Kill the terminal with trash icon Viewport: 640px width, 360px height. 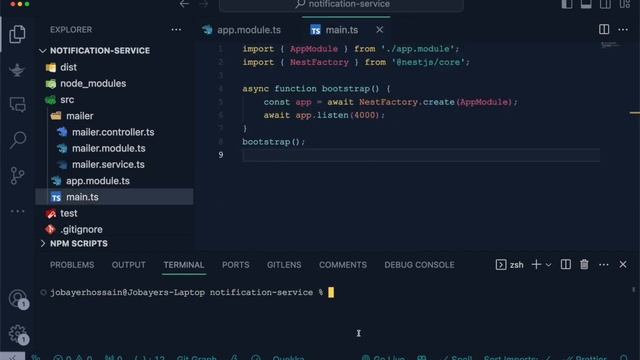pos(584,264)
